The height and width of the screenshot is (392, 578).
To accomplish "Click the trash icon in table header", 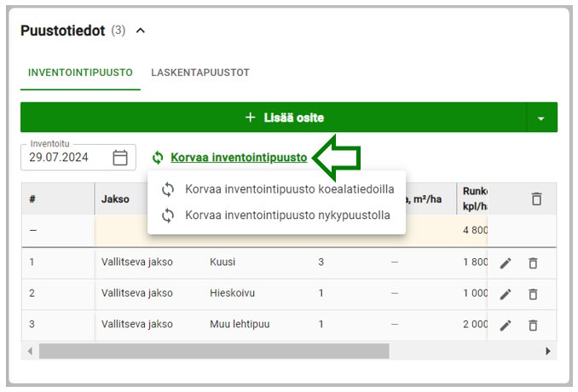I will coord(537,199).
